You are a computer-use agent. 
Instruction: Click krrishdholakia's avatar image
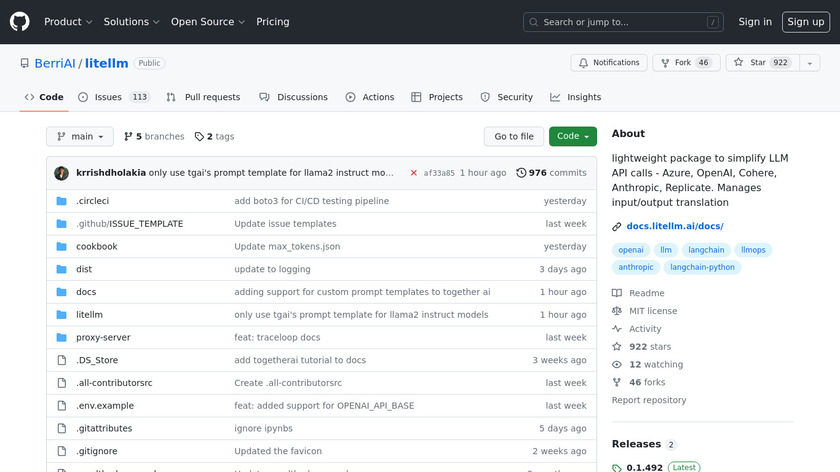62,173
